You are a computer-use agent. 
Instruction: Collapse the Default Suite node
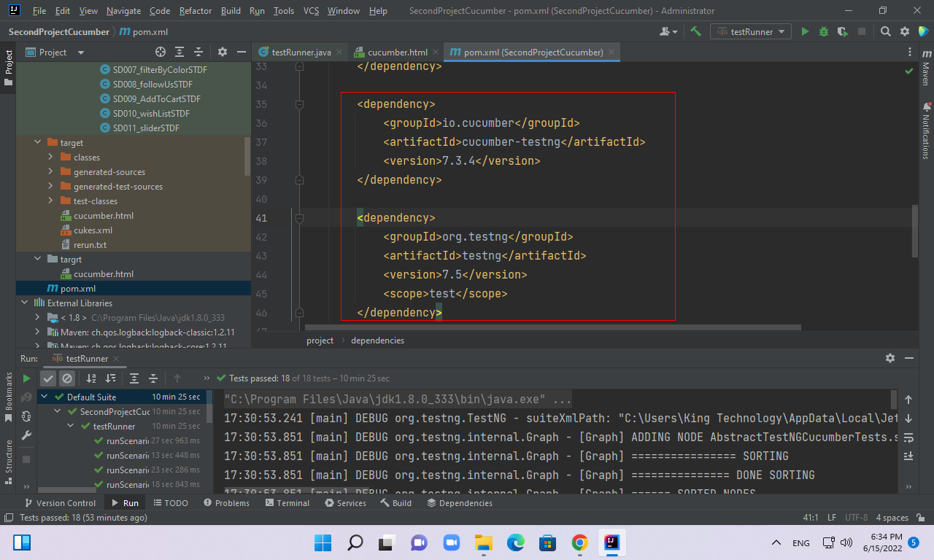[x=45, y=397]
